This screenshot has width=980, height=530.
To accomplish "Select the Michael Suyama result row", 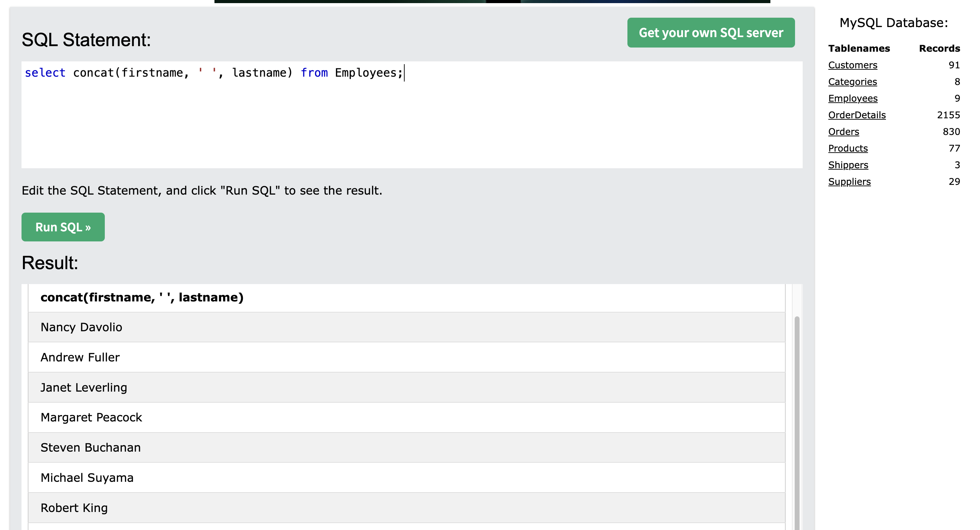I will tap(406, 478).
